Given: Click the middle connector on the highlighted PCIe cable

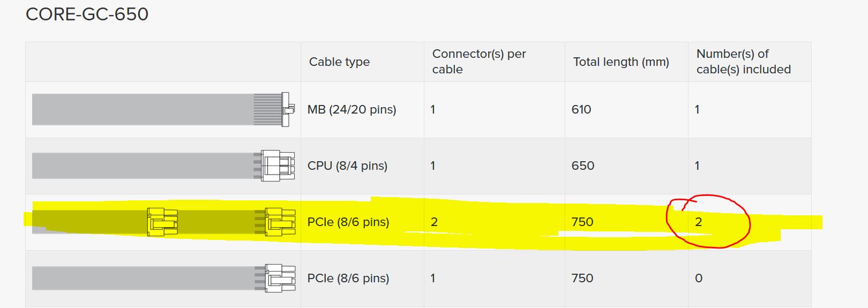Looking at the screenshot, I should point(162,222).
